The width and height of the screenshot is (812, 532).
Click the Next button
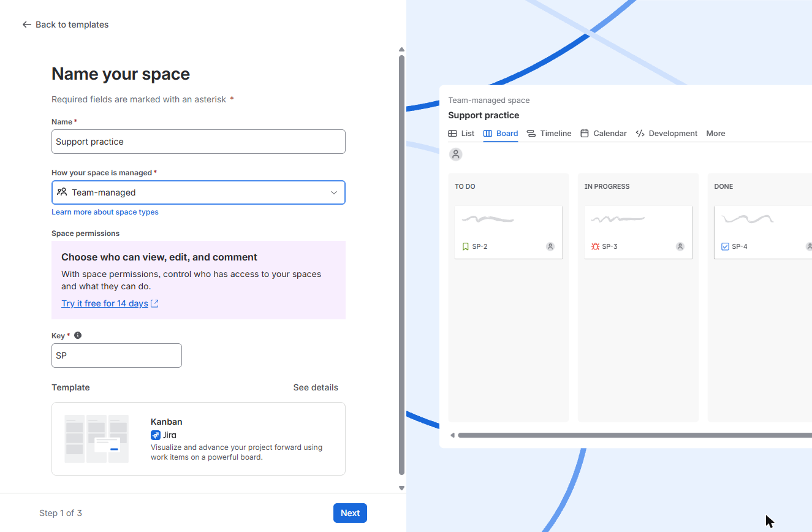pos(350,513)
